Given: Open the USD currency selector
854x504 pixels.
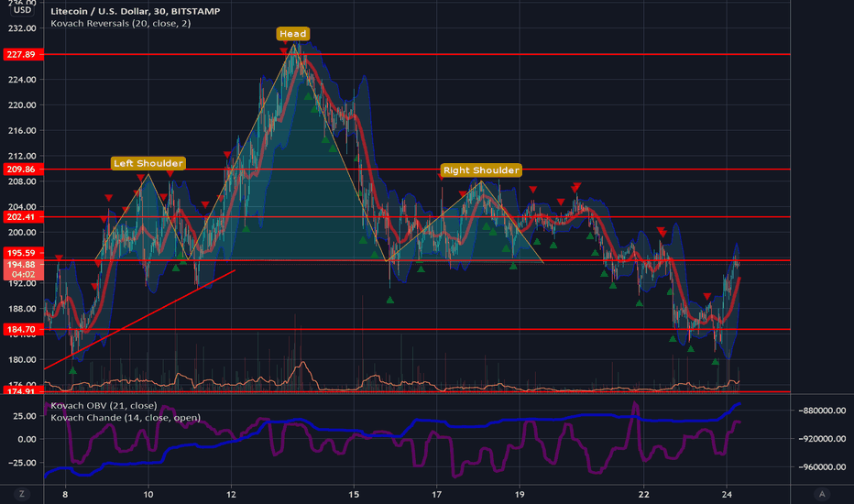Looking at the screenshot, I should click(x=22, y=10).
